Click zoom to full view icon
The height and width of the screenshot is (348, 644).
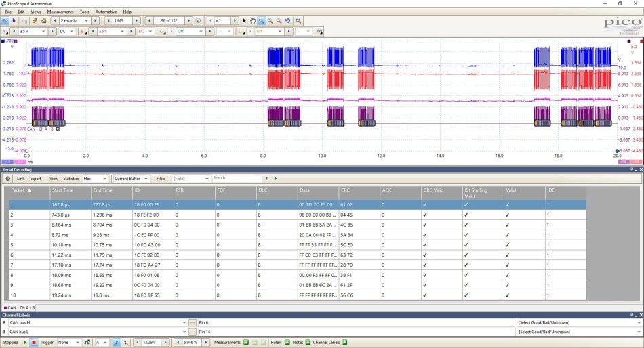[298, 20]
